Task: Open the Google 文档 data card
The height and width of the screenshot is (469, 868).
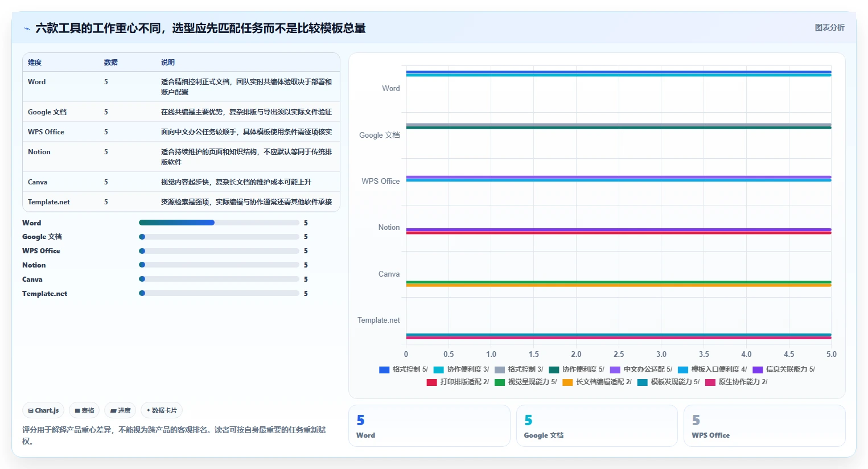Action: click(x=597, y=426)
